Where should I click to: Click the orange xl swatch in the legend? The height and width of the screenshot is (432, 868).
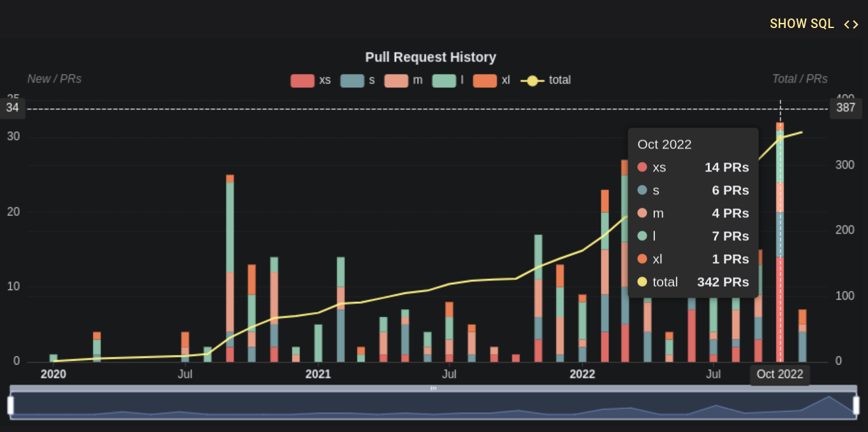point(485,80)
